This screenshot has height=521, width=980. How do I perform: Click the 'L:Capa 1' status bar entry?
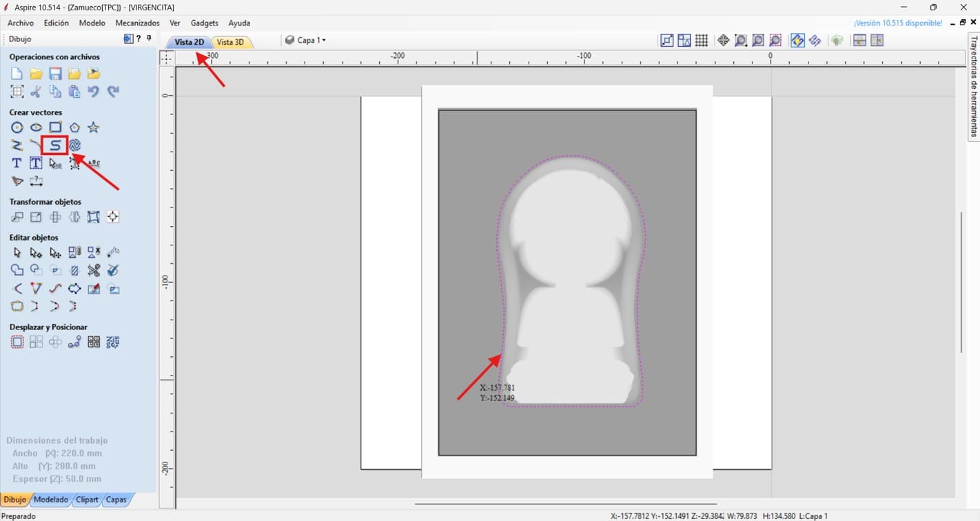[x=814, y=515]
